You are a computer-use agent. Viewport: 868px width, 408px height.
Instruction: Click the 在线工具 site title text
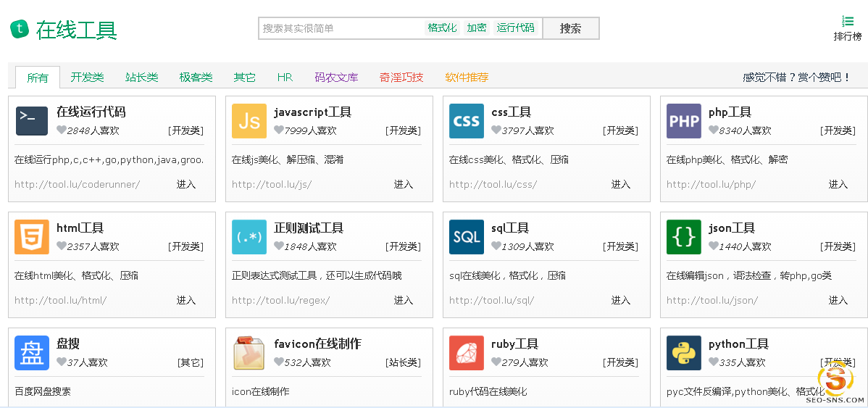(x=76, y=30)
